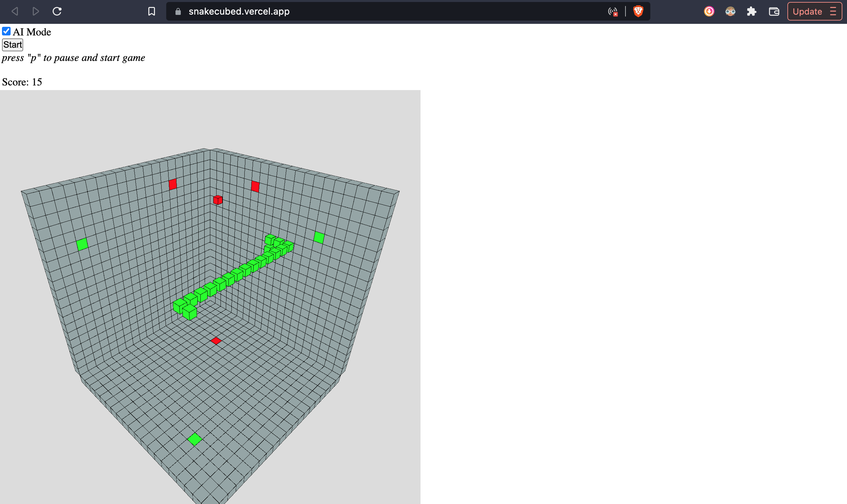The width and height of the screenshot is (847, 504).
Task: Click the red square on the floor
Action: tap(216, 341)
